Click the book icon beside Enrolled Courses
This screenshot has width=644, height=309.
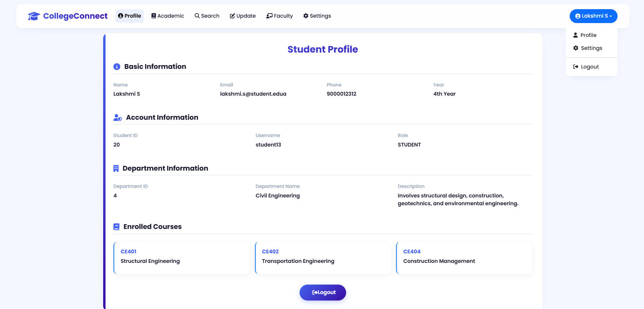[116, 227]
